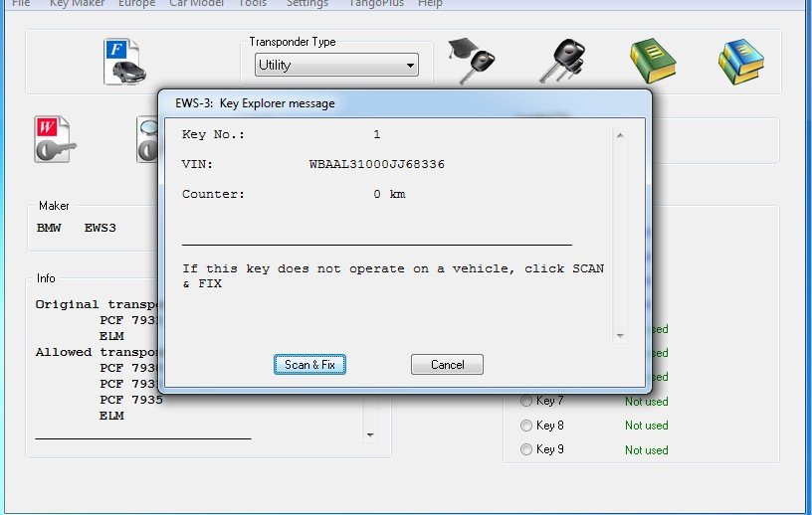Click the BMW EWS3 maker text

point(76,228)
